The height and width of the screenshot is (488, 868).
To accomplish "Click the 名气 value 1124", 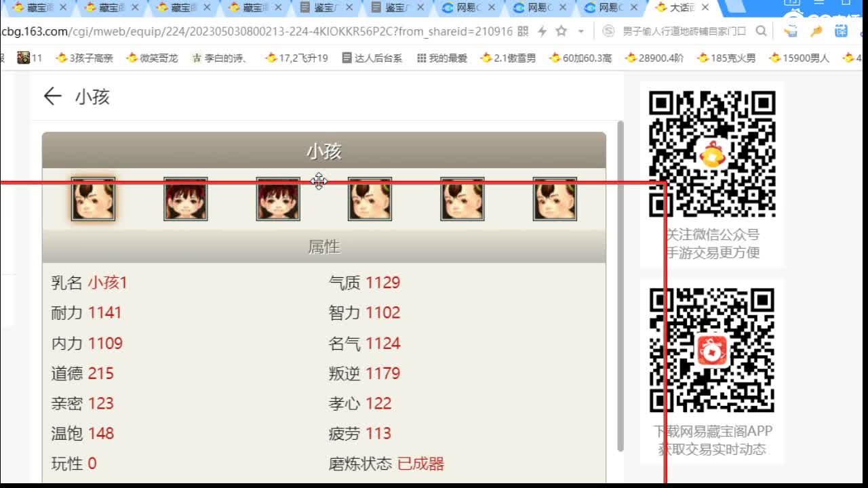I will (x=383, y=343).
